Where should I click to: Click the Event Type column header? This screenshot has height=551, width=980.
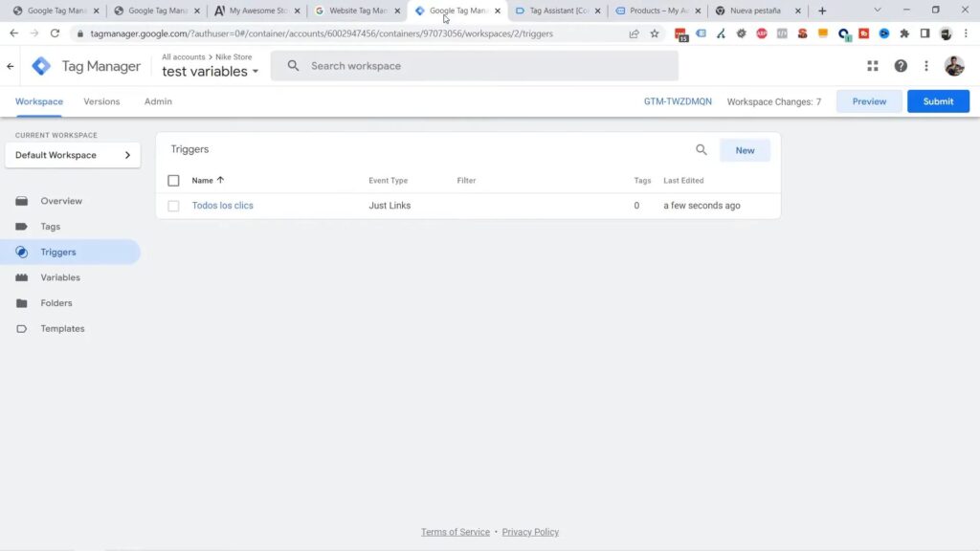tap(389, 181)
